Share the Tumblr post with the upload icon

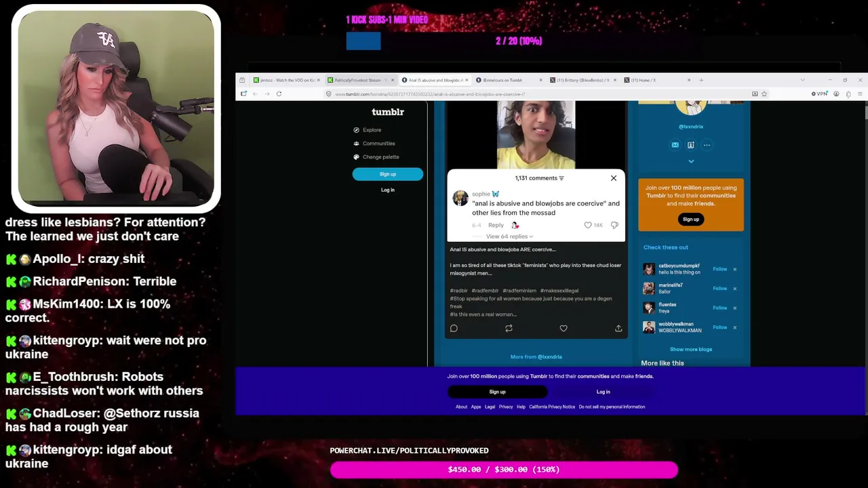coord(618,329)
